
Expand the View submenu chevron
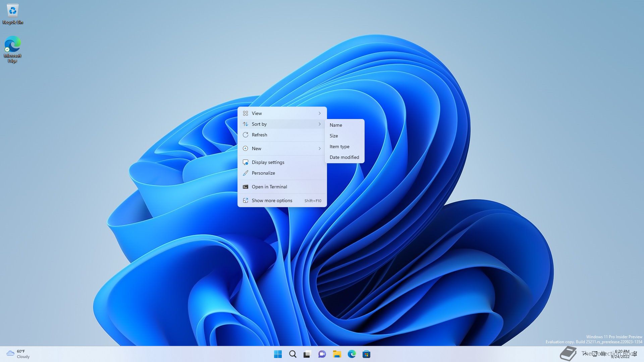click(319, 113)
